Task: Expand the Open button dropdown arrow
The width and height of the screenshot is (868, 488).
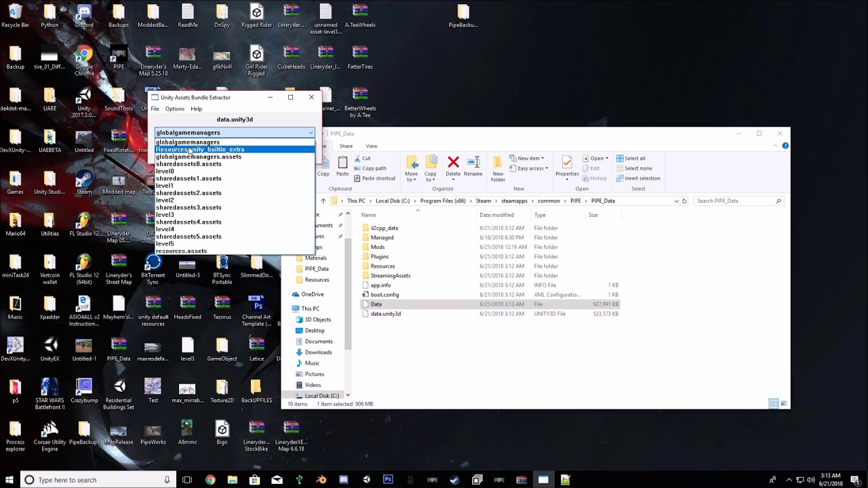Action: 607,159
